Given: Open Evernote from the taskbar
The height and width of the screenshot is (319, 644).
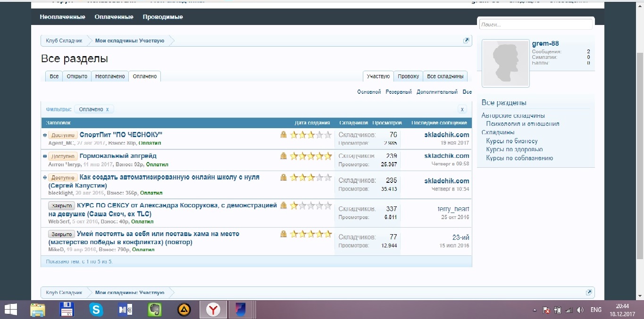Looking at the screenshot, I should click(x=155, y=310).
